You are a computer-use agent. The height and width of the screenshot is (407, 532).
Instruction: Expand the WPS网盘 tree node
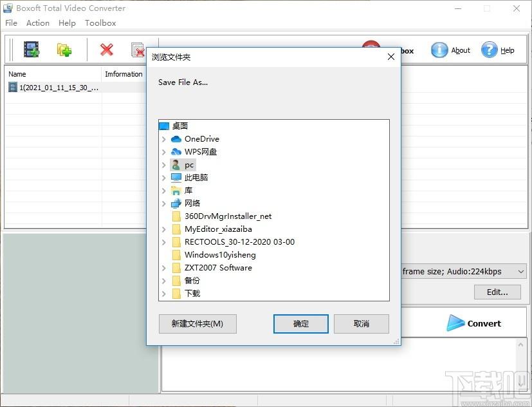(164, 152)
